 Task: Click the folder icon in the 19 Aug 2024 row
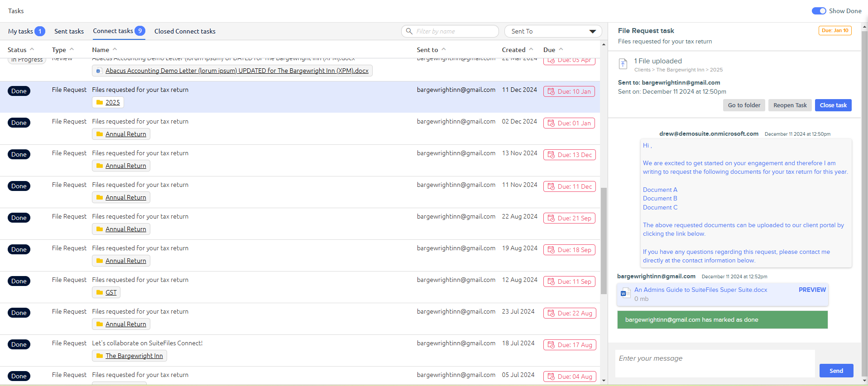[x=100, y=261]
